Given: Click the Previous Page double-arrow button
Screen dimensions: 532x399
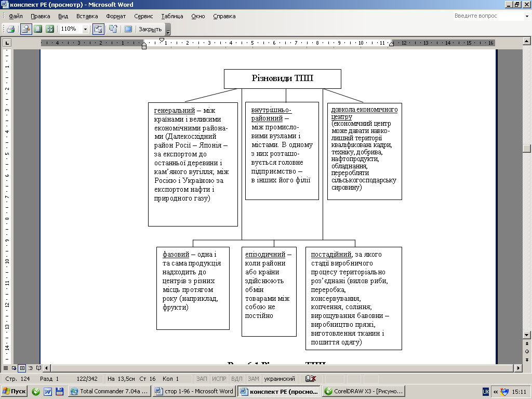Looking at the screenshot, I should [527, 343].
